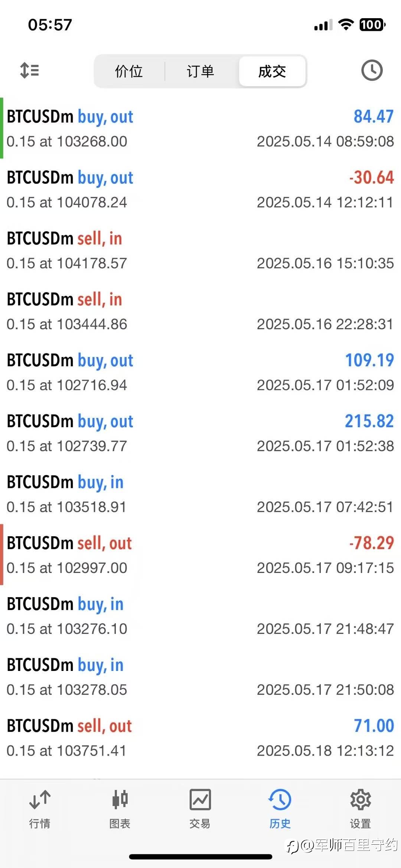The height and width of the screenshot is (868, 401).
Task: Open the 交易 trade tab icon
Action: 200,800
